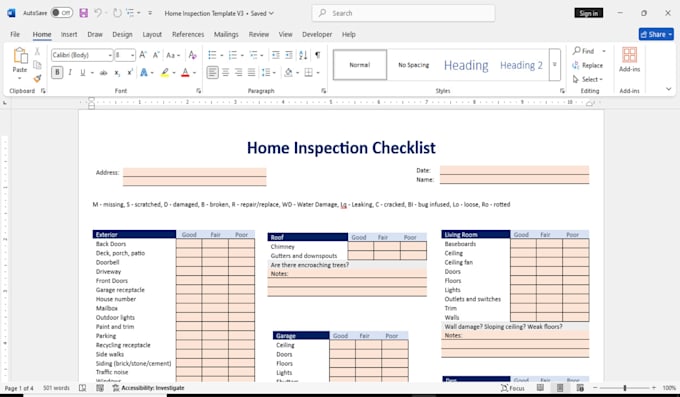Click the Copy icon in Clipboard group
The height and width of the screenshot is (397, 680).
click(x=37, y=65)
